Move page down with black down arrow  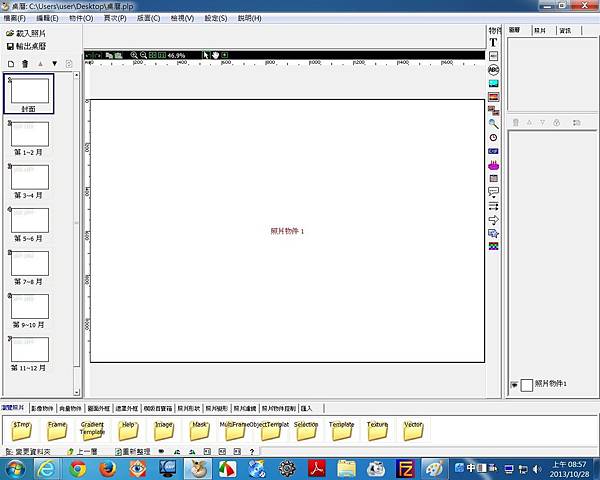54,64
